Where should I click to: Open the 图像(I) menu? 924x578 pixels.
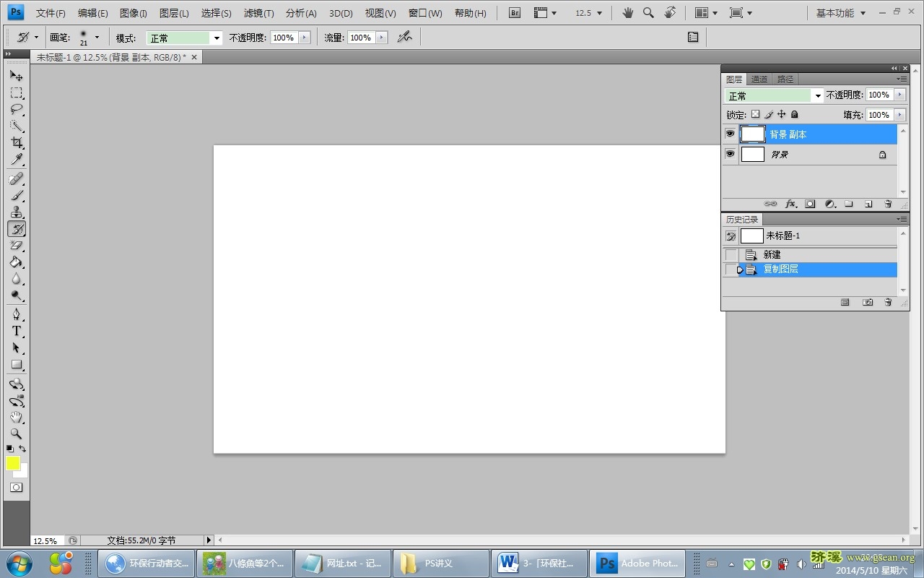pyautogui.click(x=134, y=13)
